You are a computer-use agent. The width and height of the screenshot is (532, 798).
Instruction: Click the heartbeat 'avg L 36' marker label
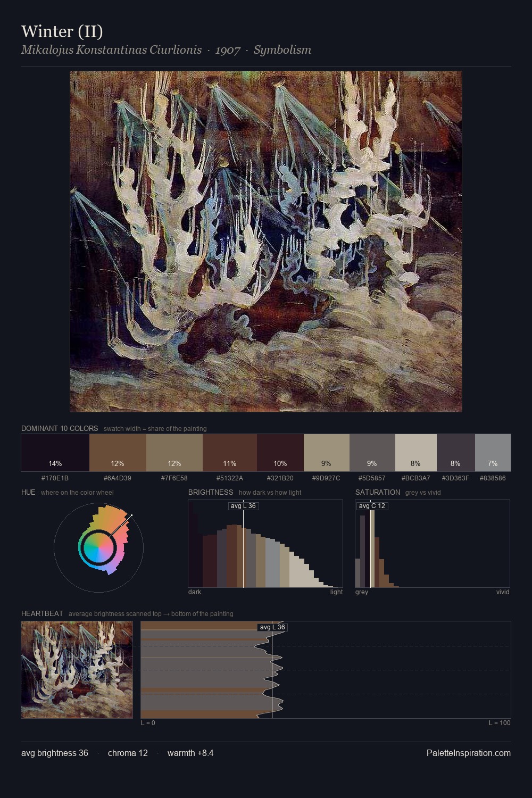(x=272, y=627)
